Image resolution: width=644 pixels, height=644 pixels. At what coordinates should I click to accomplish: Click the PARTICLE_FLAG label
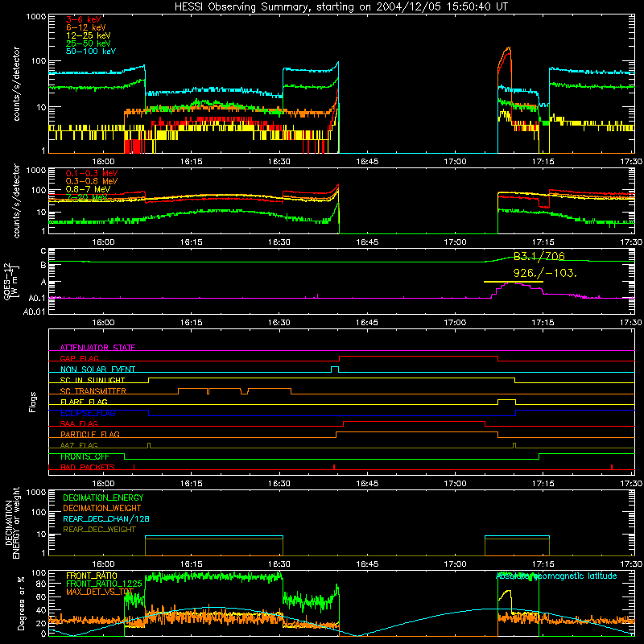[x=90, y=435]
